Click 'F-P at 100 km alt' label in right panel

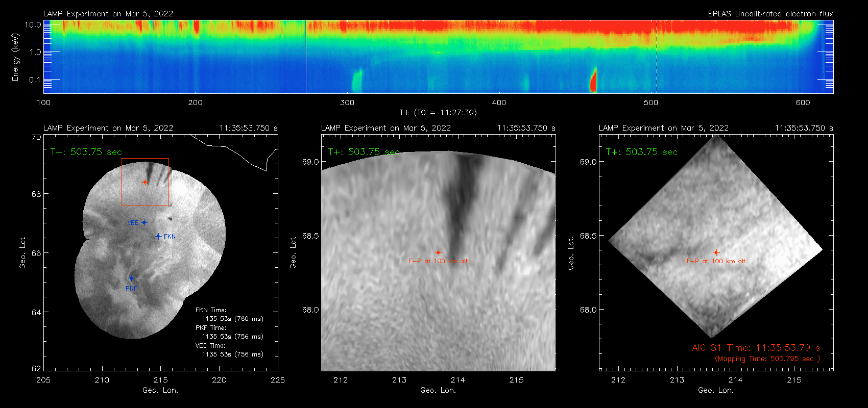click(x=716, y=261)
